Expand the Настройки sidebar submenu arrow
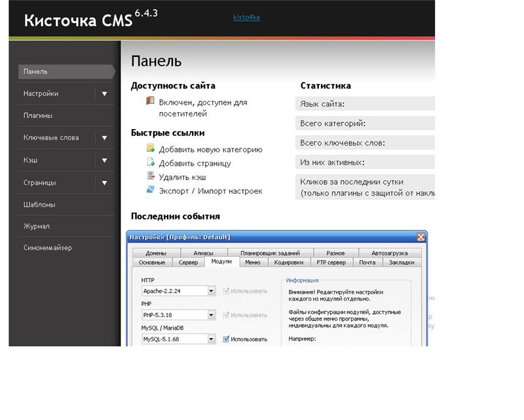 [105, 94]
